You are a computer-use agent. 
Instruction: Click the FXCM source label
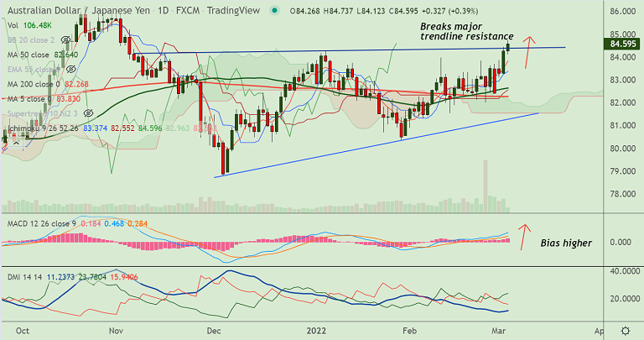click(187, 11)
